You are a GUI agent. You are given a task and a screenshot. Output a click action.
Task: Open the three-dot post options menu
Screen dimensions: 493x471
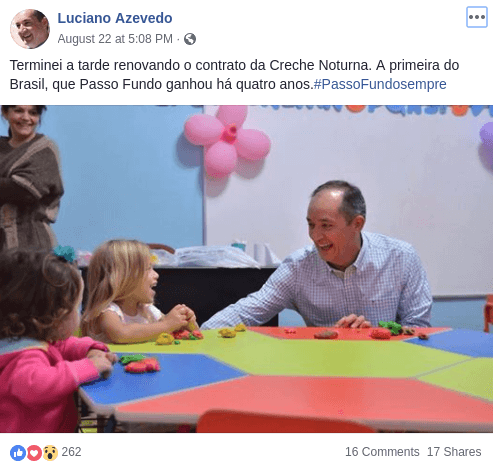pyautogui.click(x=477, y=17)
